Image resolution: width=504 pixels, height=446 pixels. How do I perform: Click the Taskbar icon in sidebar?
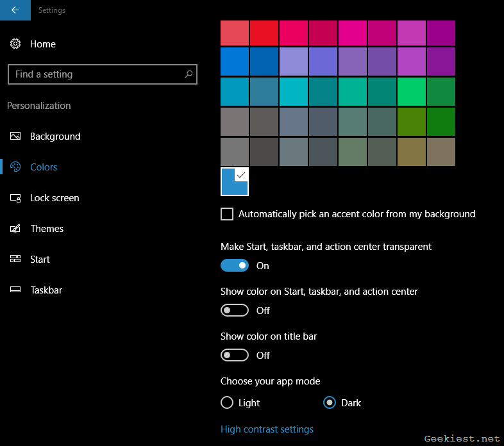(16, 290)
